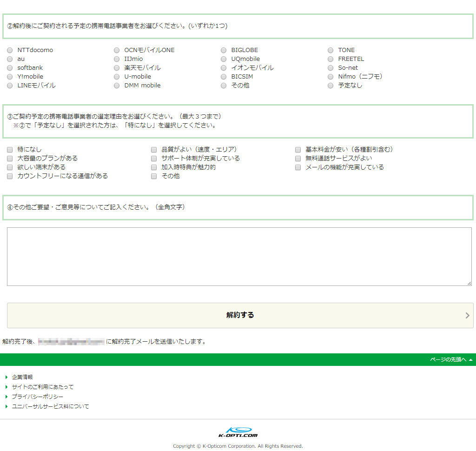Open プライバシーポリシー link
This screenshot has height=451, width=476.
coord(38,397)
